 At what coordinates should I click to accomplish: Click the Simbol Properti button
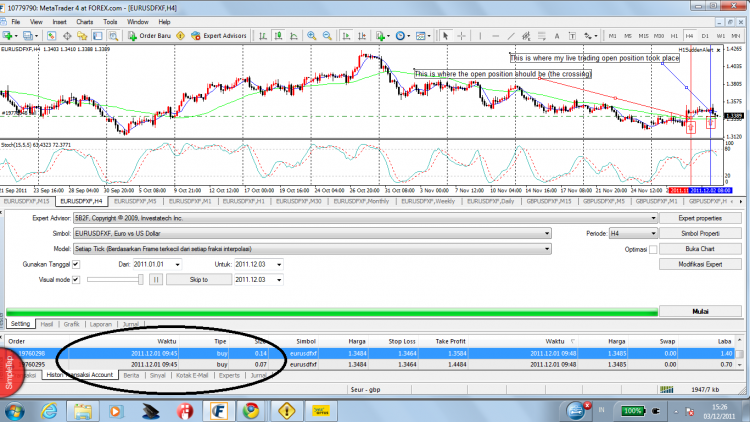pyautogui.click(x=700, y=233)
